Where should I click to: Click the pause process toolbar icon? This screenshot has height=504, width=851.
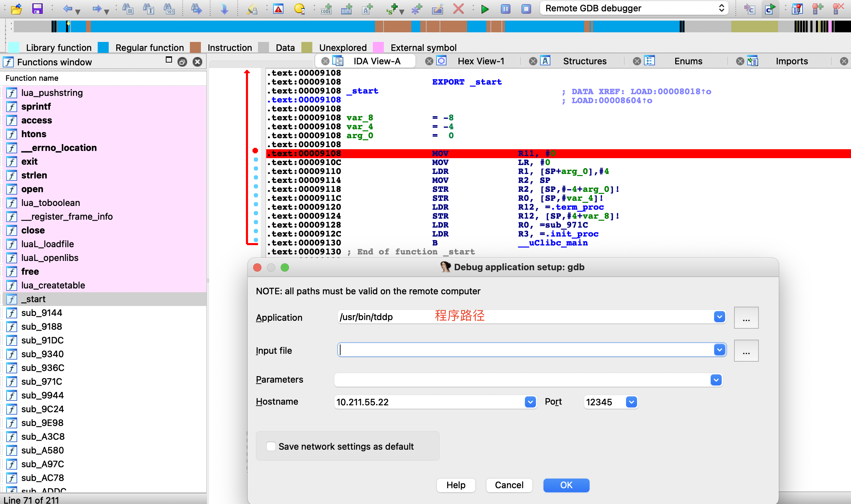505,9
